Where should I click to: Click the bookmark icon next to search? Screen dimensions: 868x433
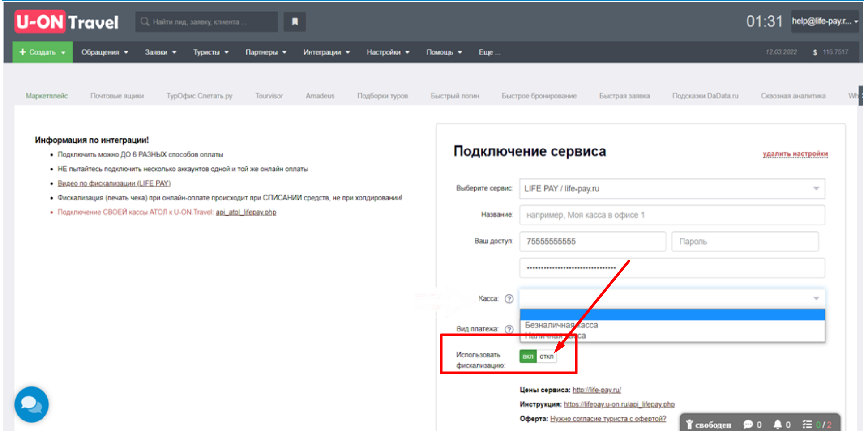pos(295,21)
